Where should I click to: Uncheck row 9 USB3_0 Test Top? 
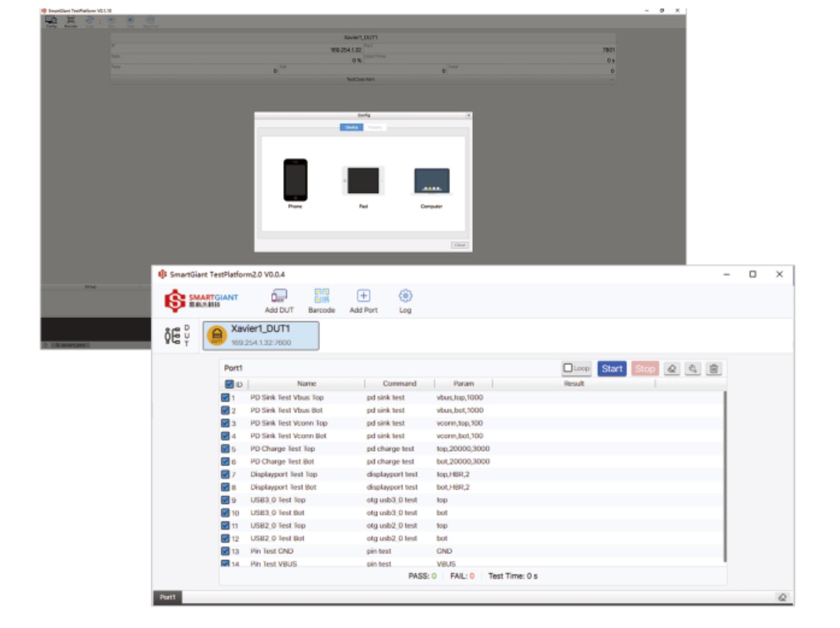[x=225, y=500]
